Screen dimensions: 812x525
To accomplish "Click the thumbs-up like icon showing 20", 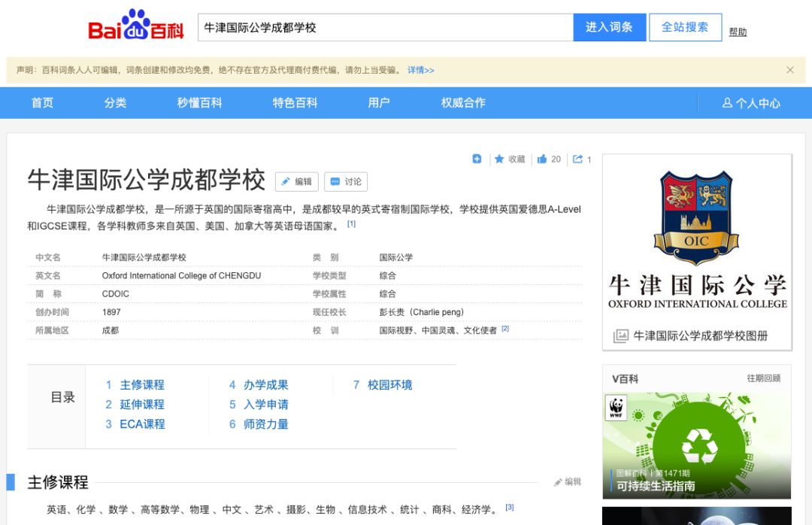I will pos(543,159).
